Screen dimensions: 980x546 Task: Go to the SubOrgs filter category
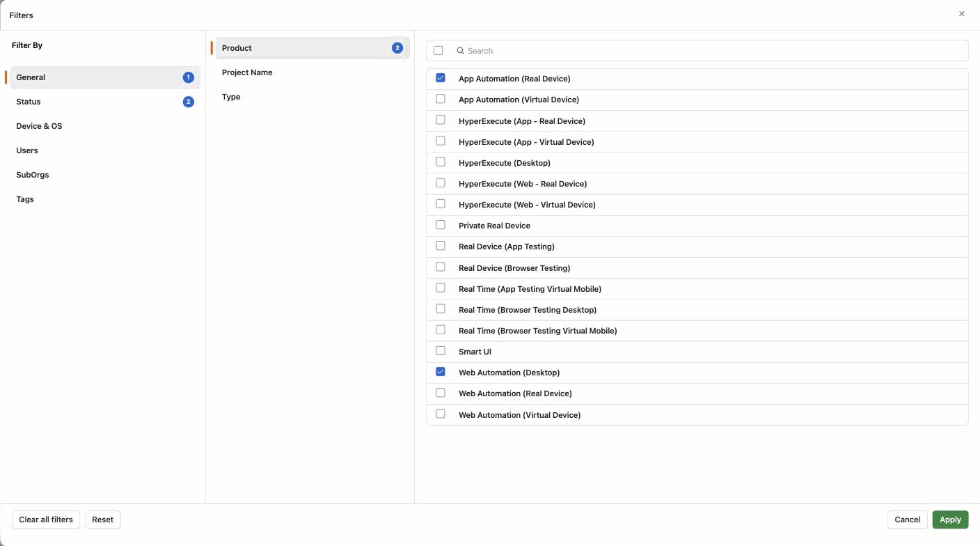click(104, 175)
